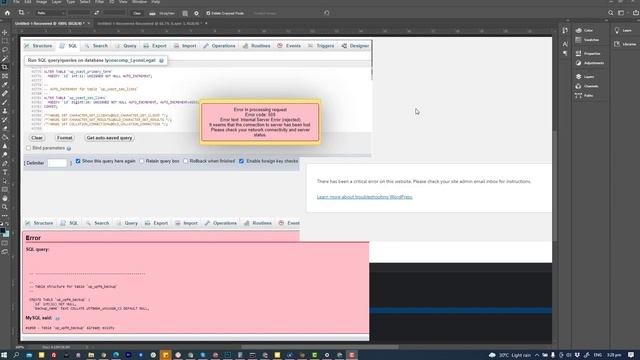The image size is (640, 360).
Task: Open Windows Start menu
Action: pyautogui.click(x=4, y=355)
